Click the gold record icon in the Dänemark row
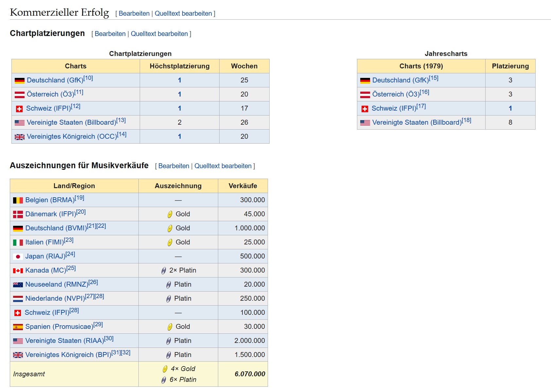This screenshot has width=551, height=392. point(170,214)
